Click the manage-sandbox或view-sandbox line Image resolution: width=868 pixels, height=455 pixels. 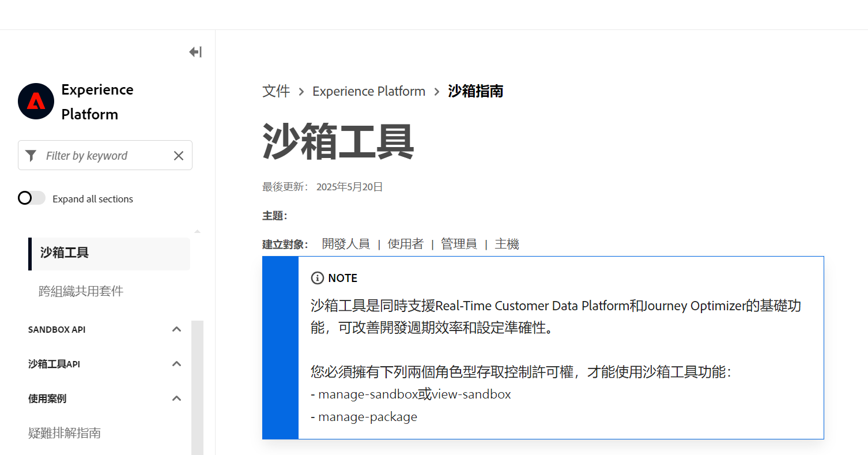tap(411, 394)
